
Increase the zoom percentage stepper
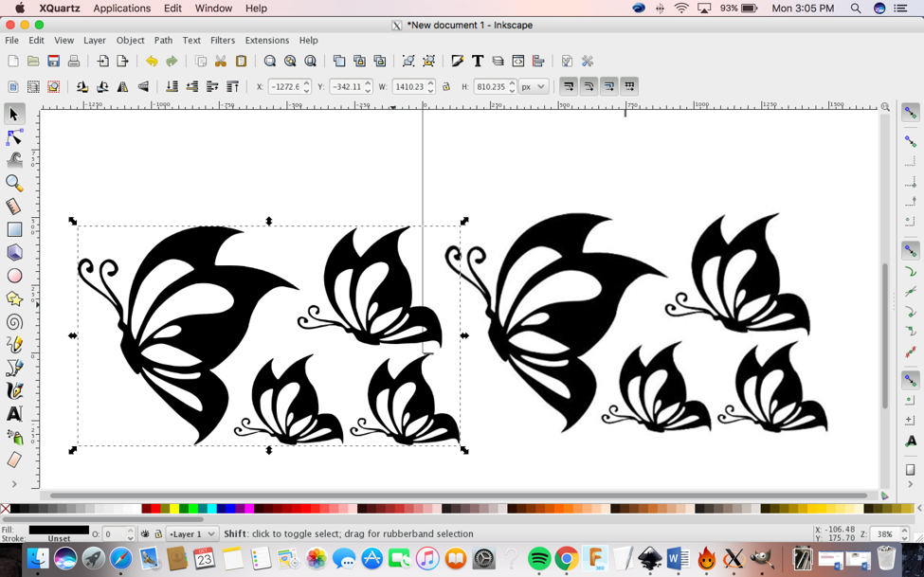(x=904, y=531)
